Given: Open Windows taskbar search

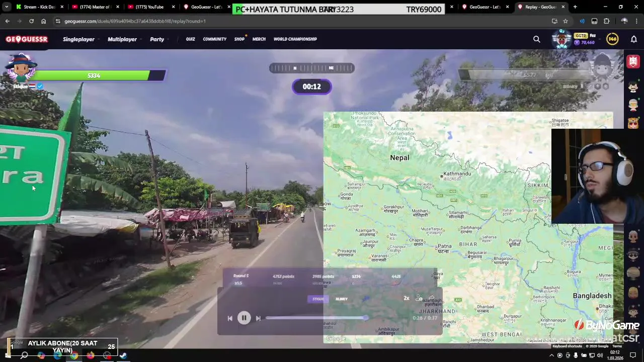Looking at the screenshot, I should 24,355.
